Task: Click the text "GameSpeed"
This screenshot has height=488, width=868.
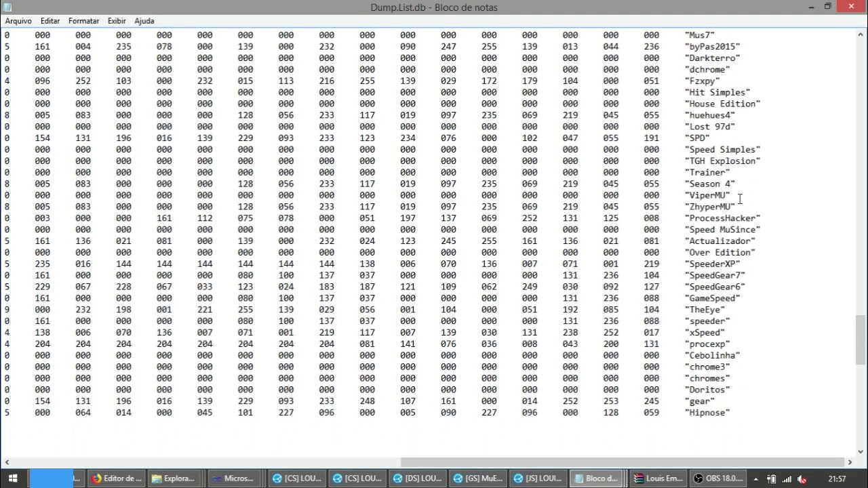Action: pyautogui.click(x=712, y=298)
